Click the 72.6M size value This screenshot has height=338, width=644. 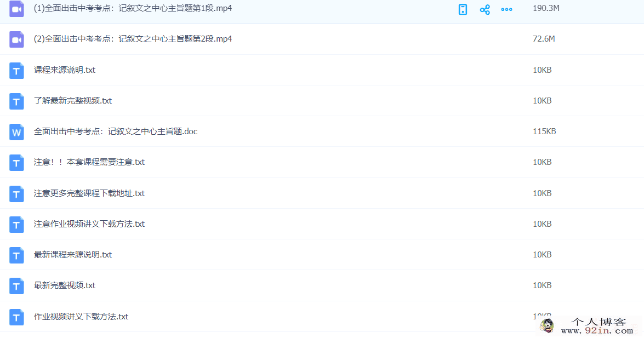point(544,38)
